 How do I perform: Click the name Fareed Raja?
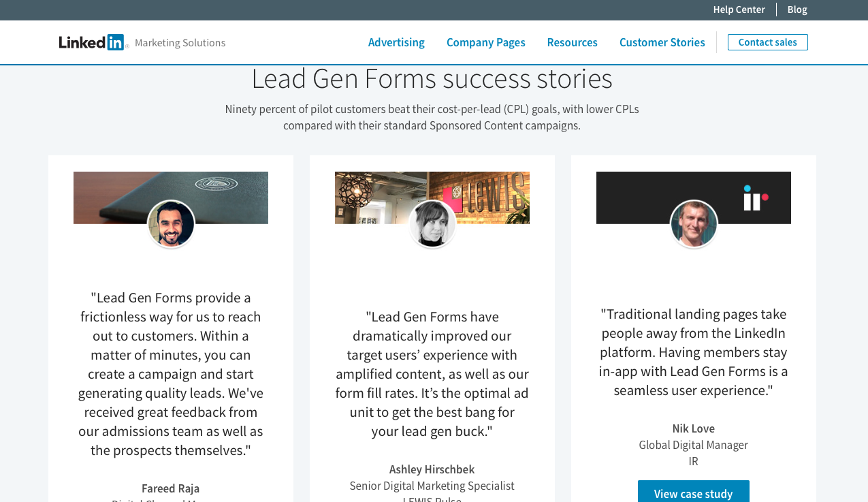170,488
